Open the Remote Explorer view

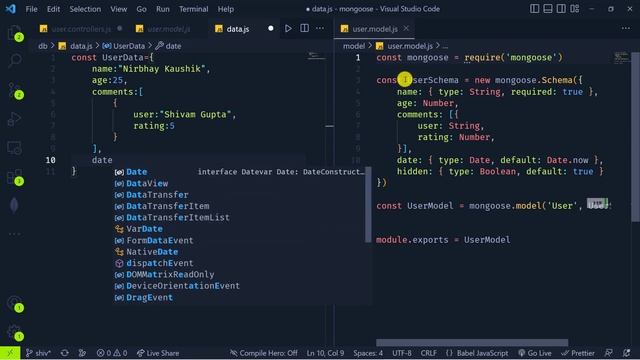click(14, 148)
